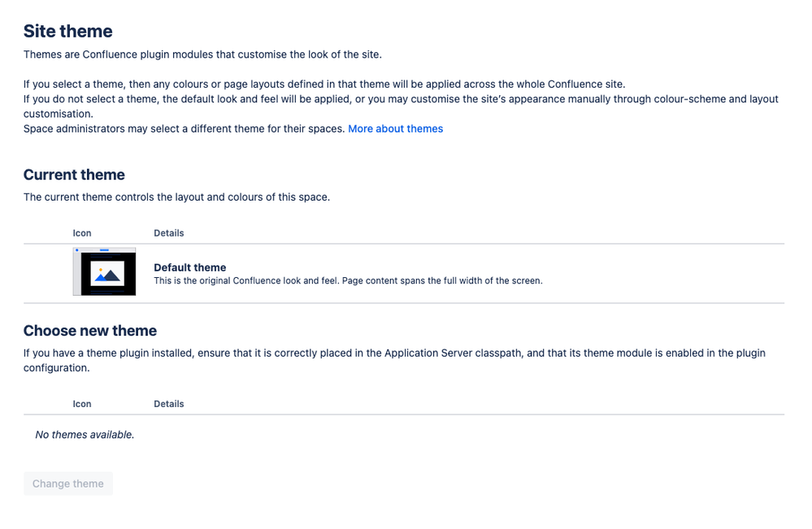Select the Default theme title text
Image resolution: width=812 pixels, height=529 pixels.
click(190, 267)
